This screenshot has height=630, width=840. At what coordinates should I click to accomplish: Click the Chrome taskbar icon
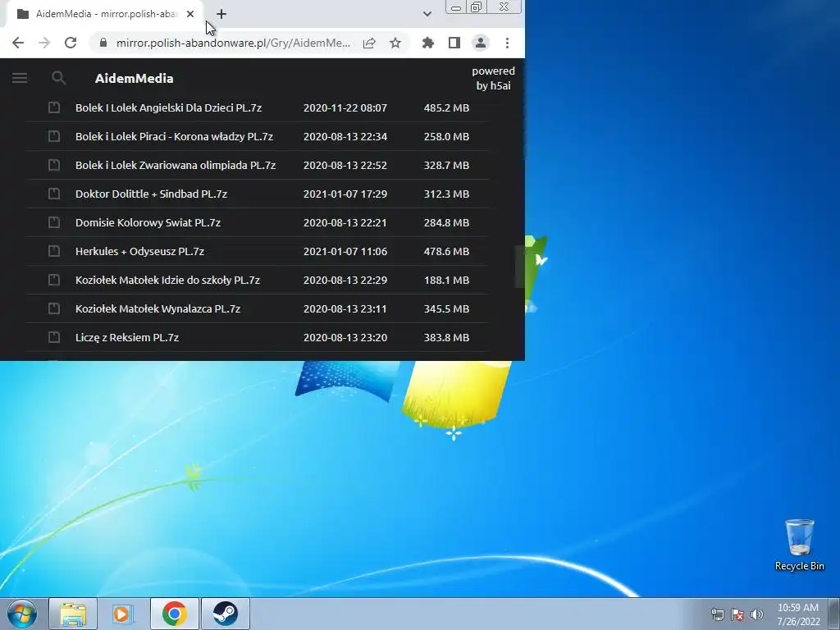tap(175, 614)
